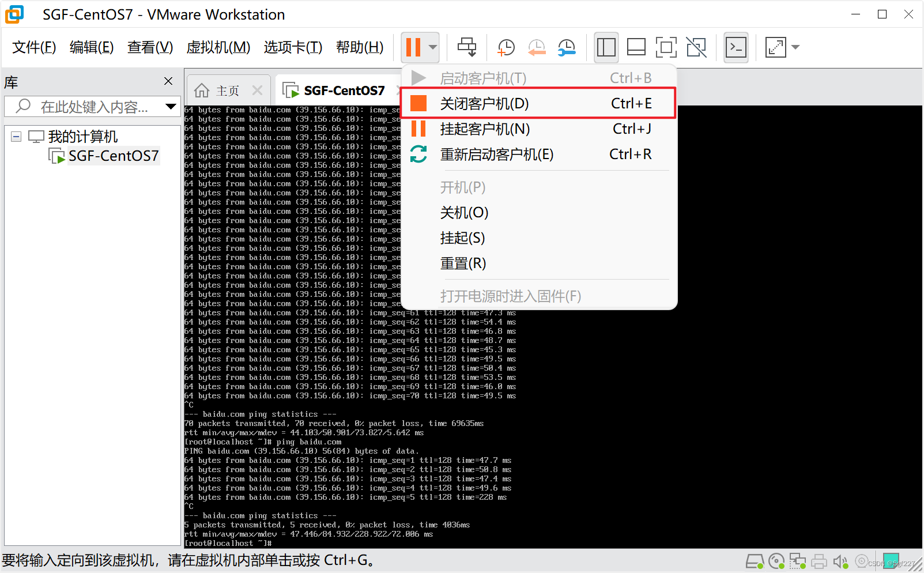Choose 重置(R) in the power menu
The image size is (924, 573).
538,263
